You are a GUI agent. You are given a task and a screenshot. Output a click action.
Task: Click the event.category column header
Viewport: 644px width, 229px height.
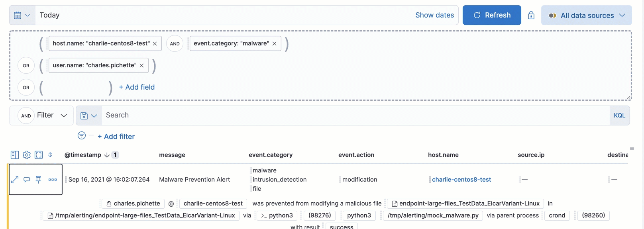[x=271, y=155]
